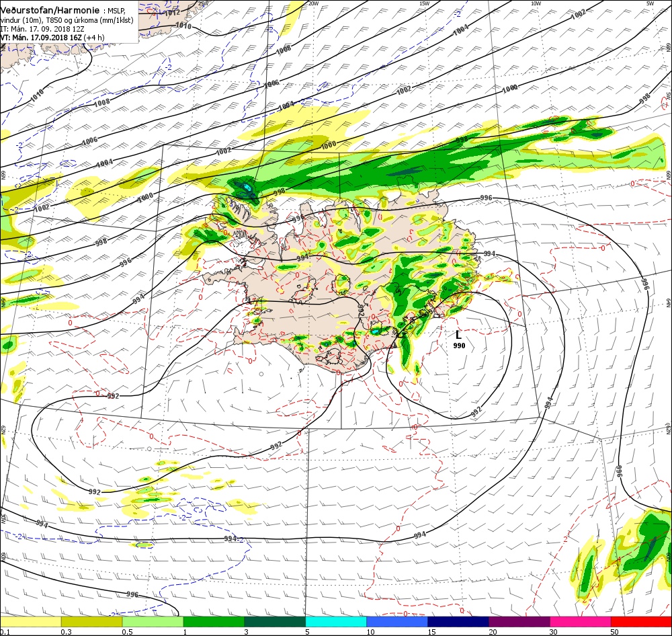Click the "Veðurstofan/Harmonie" title text
The width and height of the screenshot is (672, 636).
[x=50, y=10]
